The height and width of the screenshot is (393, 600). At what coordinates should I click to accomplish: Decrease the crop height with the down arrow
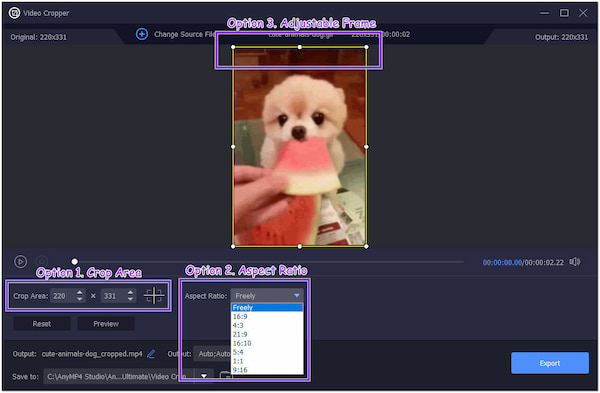130,299
